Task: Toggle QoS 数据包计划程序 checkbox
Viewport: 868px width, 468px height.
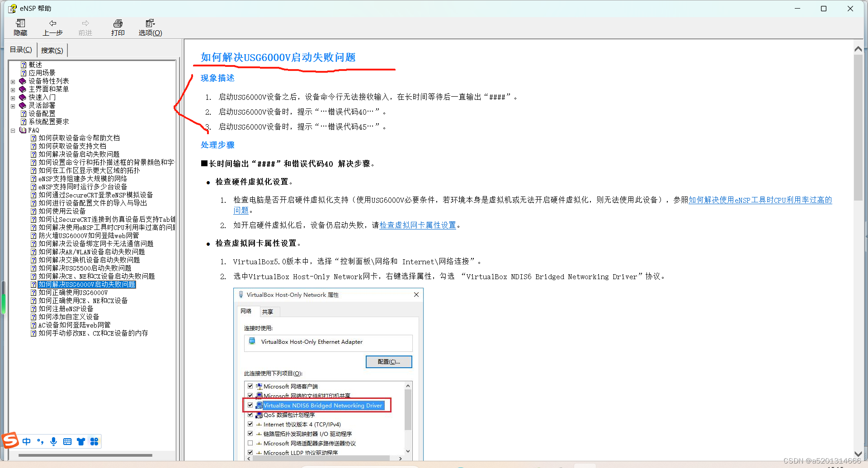Action: 250,415
